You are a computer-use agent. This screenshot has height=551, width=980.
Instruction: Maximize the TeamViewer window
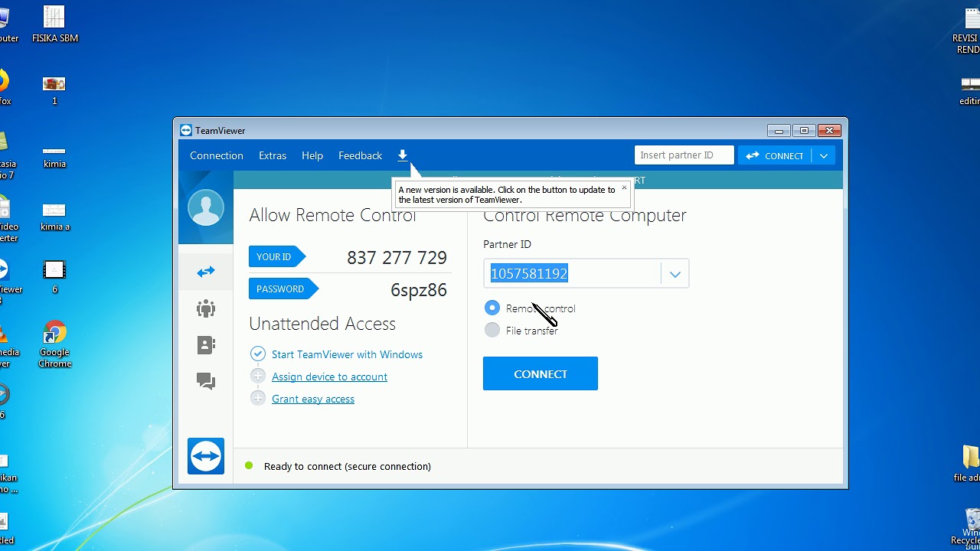(804, 131)
